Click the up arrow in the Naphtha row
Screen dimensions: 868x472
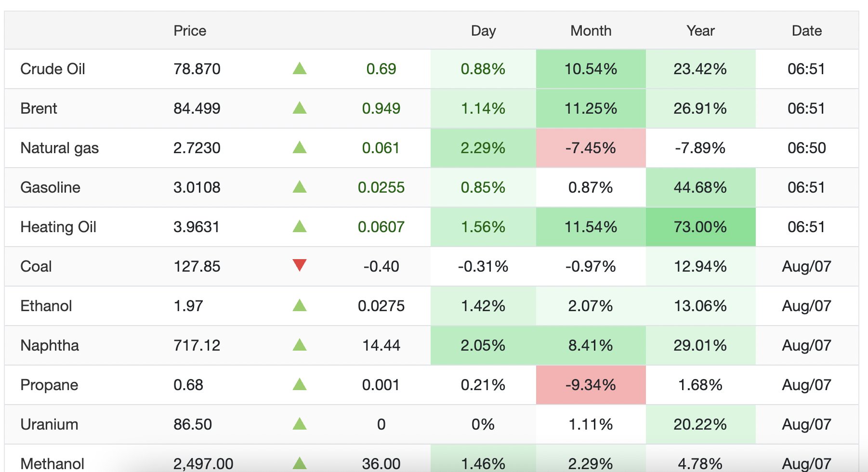(300, 345)
